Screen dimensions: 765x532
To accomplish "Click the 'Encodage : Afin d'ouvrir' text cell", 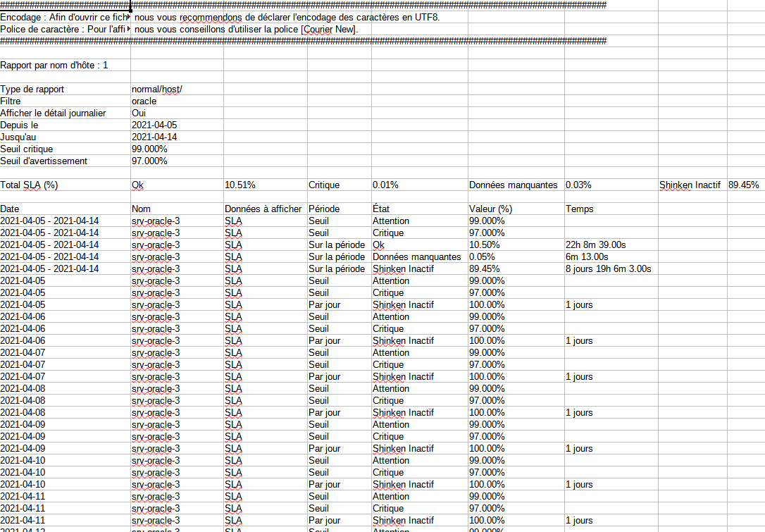I will (65, 18).
